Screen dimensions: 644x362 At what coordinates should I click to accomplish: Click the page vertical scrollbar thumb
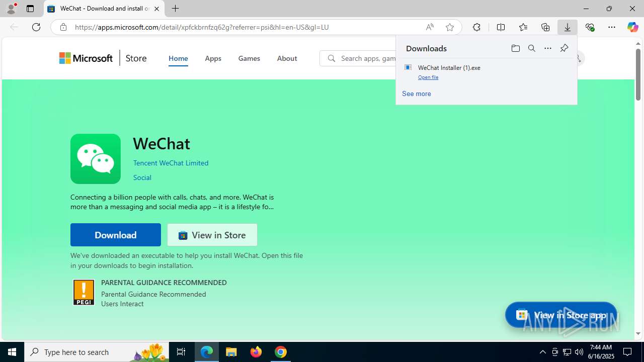[x=638, y=74]
